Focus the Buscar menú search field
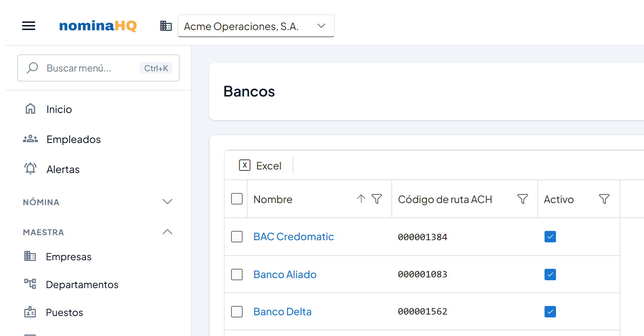This screenshot has height=336, width=644. pyautogui.click(x=98, y=68)
